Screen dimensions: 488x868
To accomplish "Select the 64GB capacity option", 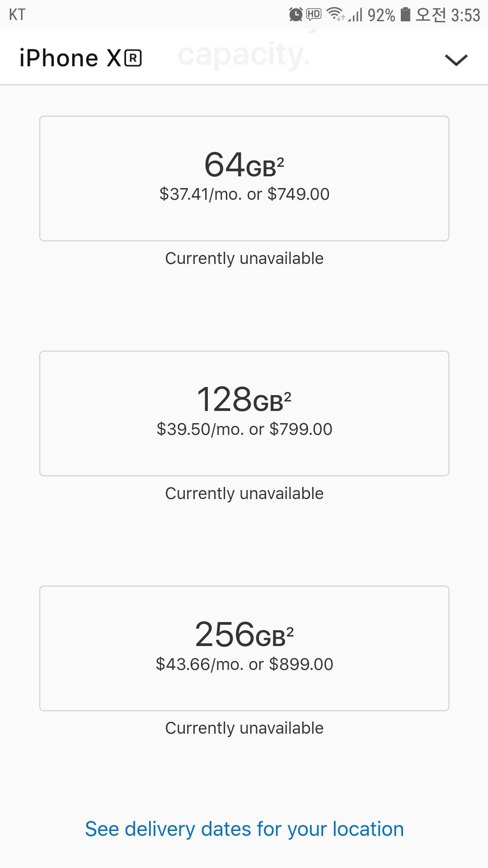I will coord(244,178).
